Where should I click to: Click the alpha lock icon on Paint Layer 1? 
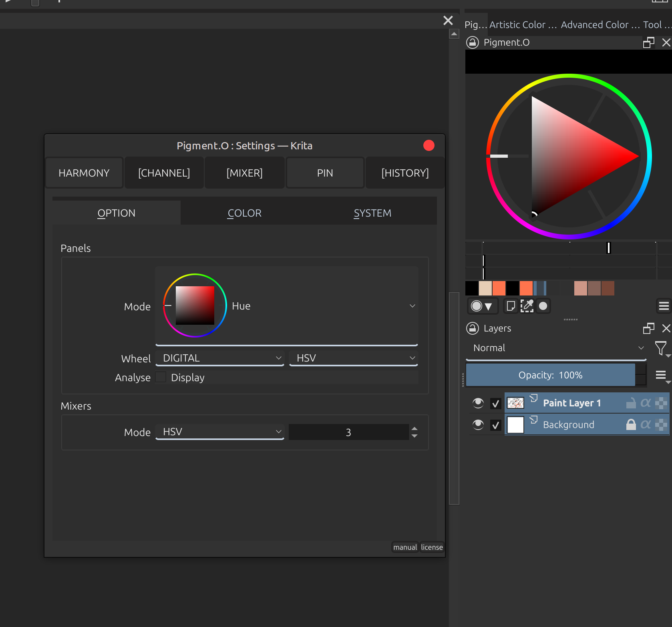[x=646, y=403]
